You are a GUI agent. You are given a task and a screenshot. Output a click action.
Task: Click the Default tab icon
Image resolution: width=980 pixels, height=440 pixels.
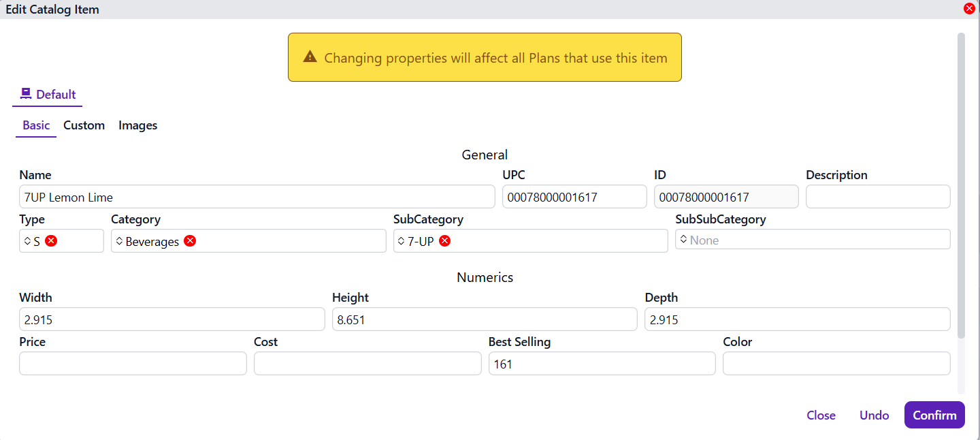pos(26,94)
